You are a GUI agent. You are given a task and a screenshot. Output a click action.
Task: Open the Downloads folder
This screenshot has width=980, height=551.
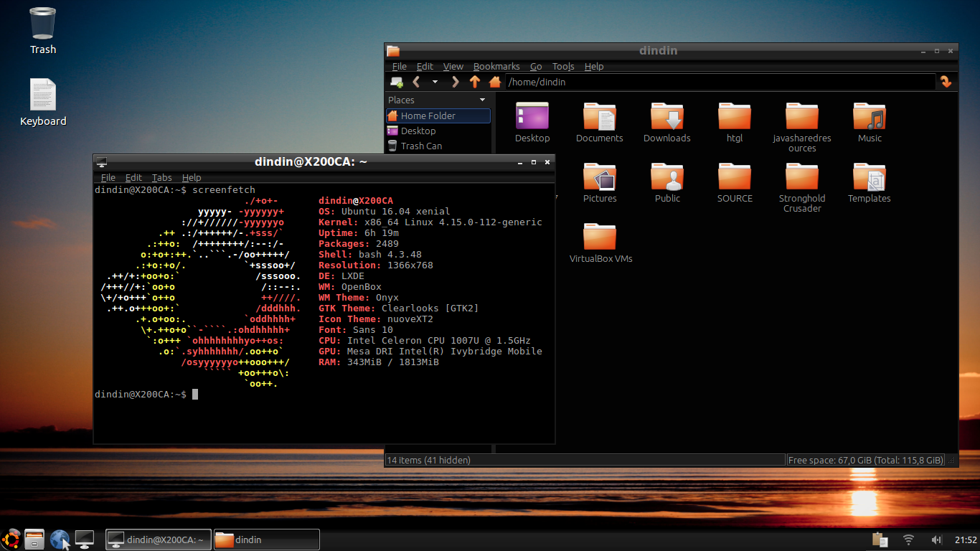pyautogui.click(x=667, y=123)
